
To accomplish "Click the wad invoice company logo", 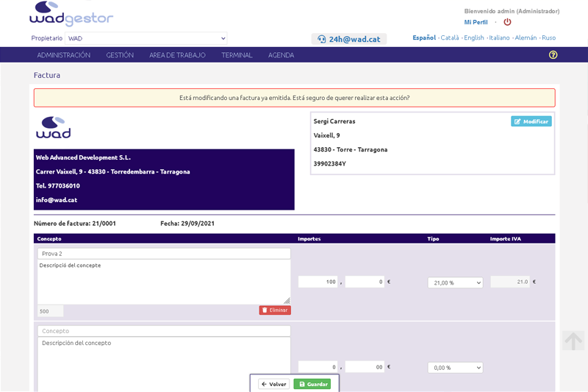I will (x=53, y=127).
